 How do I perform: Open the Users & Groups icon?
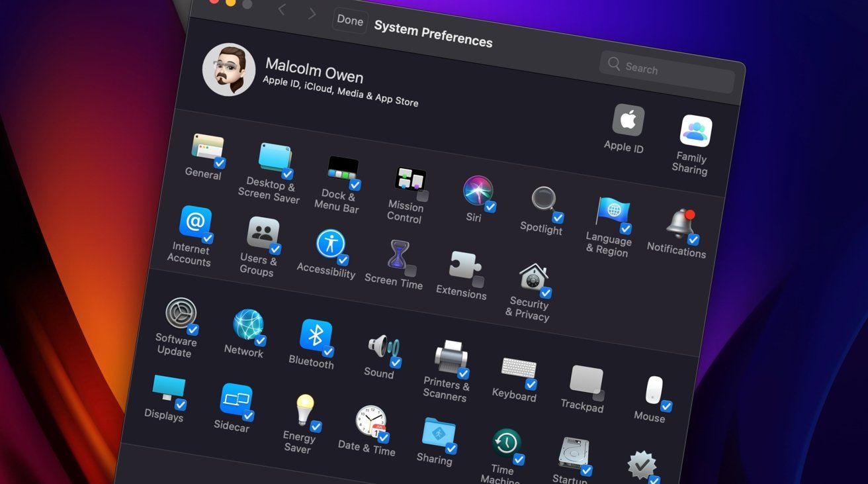click(263, 234)
